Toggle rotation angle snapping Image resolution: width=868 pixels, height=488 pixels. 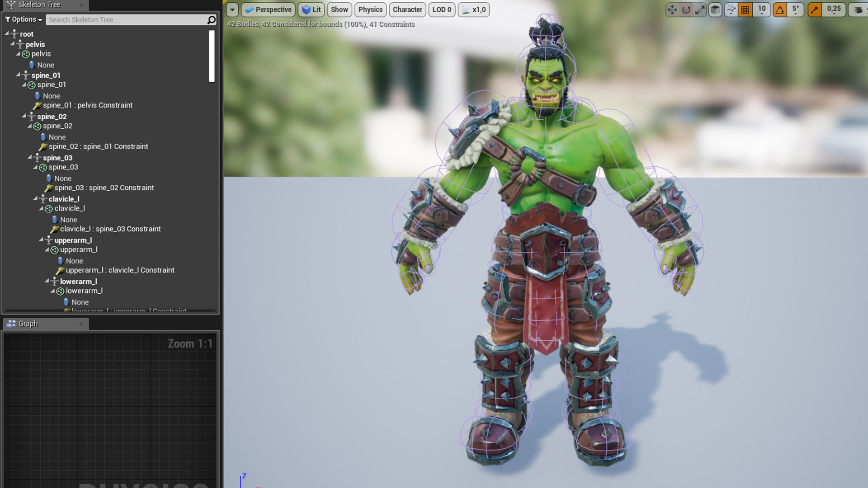click(780, 9)
